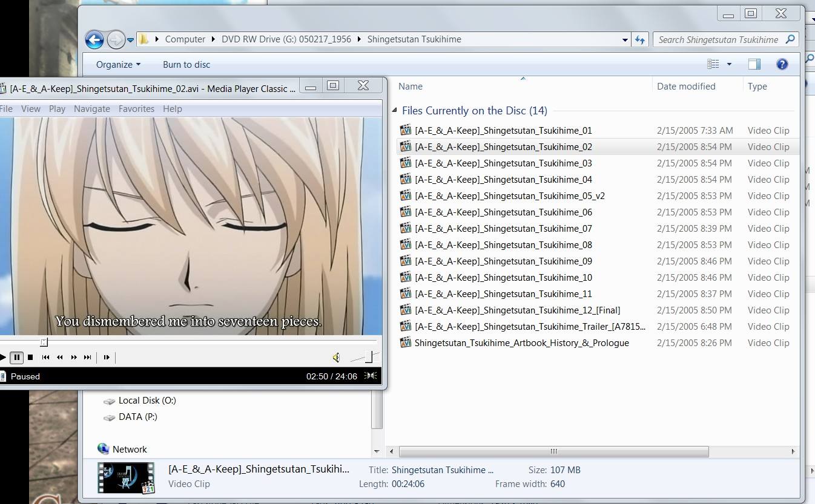This screenshot has width=815, height=504.
Task: Click the Burn to disc button
Action: (x=186, y=65)
